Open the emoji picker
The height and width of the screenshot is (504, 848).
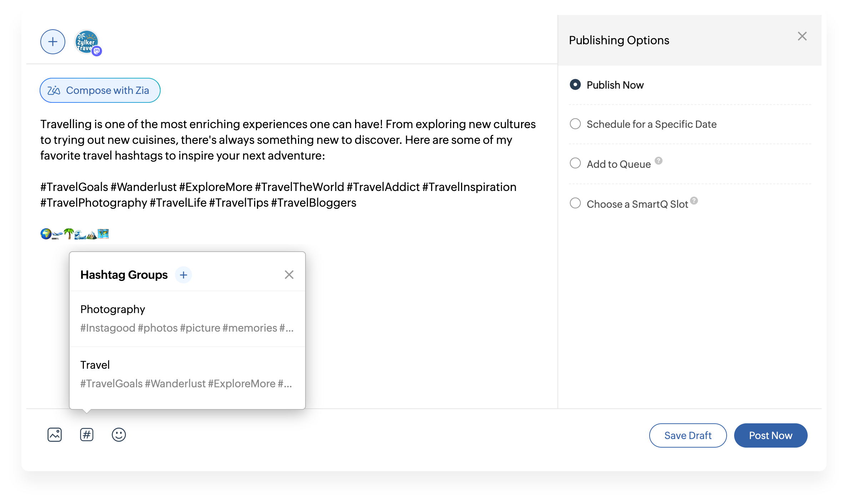(119, 435)
